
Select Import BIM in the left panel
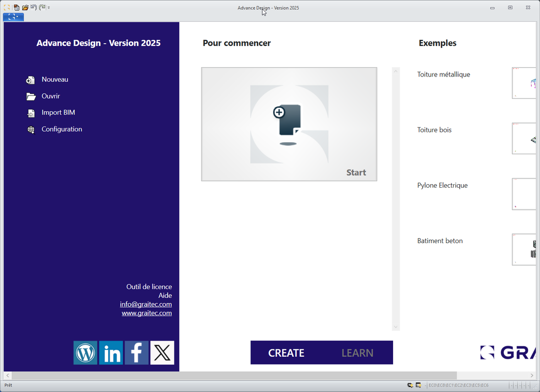click(58, 112)
